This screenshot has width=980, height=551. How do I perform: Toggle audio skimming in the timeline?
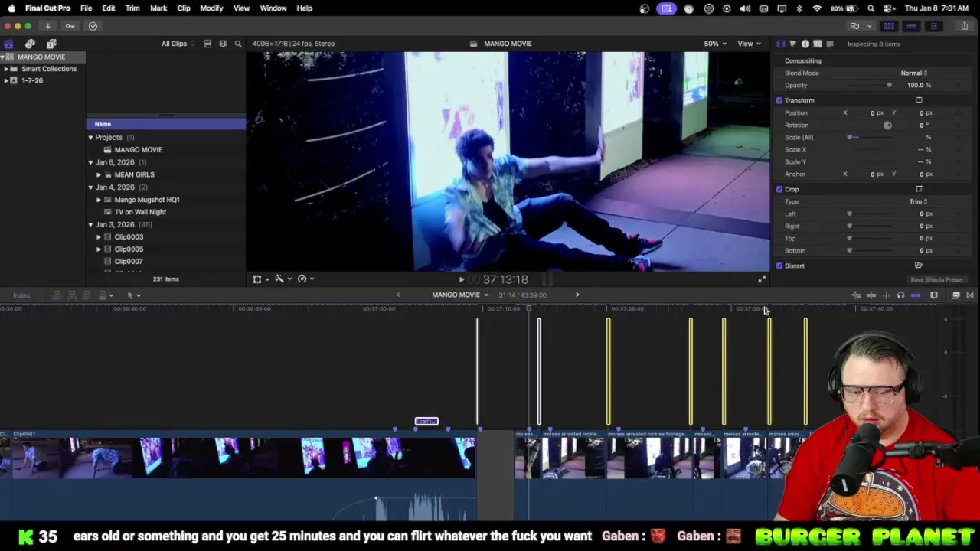[887, 295]
